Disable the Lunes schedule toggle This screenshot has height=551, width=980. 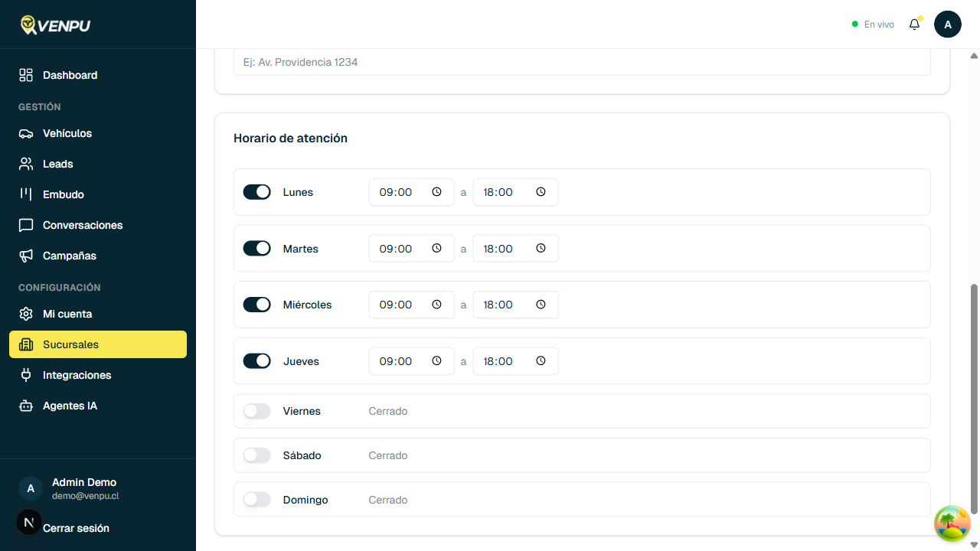click(256, 192)
